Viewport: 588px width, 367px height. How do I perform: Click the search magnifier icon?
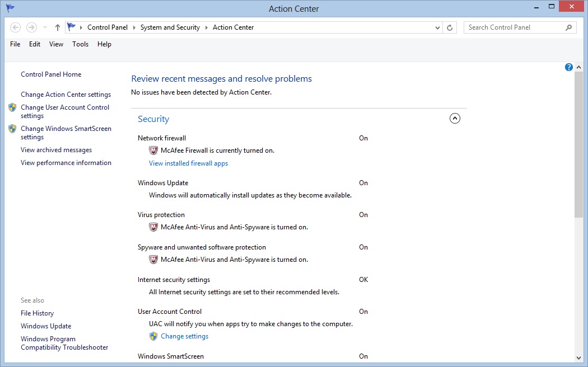(x=568, y=27)
